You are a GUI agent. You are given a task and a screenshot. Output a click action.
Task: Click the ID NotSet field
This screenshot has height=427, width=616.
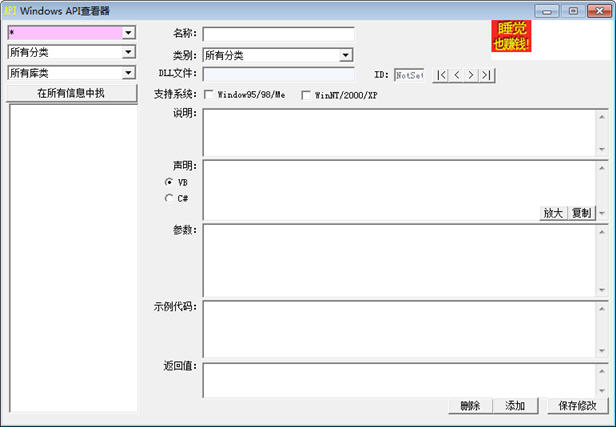tap(409, 75)
